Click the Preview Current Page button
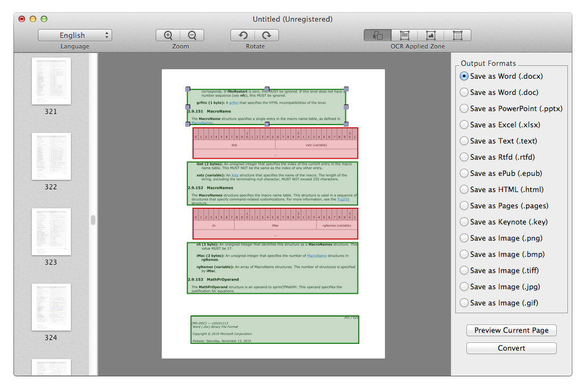 (x=512, y=331)
